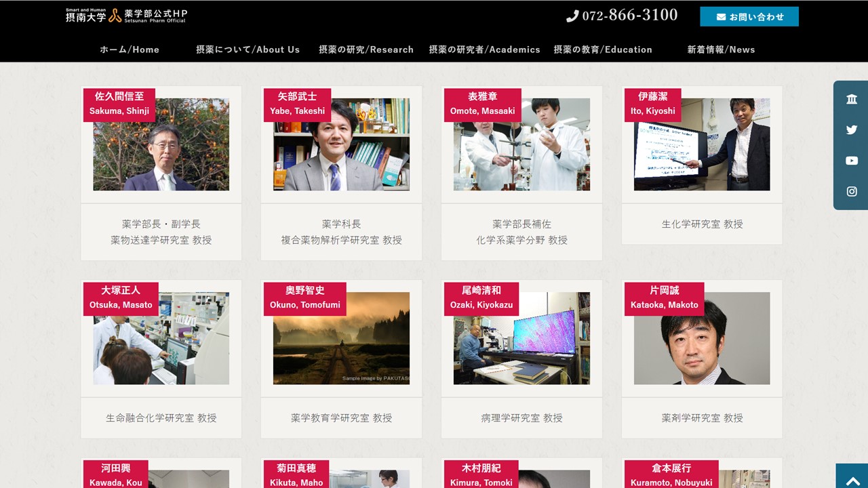Click text 複合薬物解析学研究室 教授
Image resolution: width=868 pixels, height=488 pixels.
tap(342, 240)
